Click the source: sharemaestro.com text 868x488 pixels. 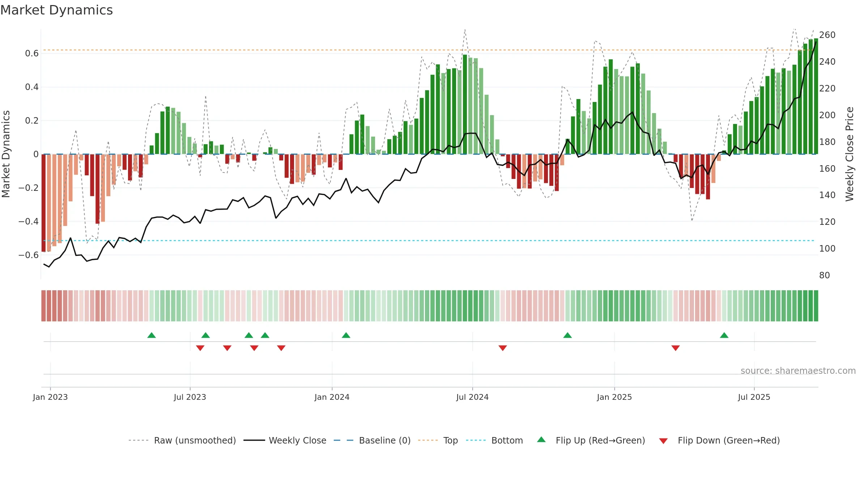798,371
